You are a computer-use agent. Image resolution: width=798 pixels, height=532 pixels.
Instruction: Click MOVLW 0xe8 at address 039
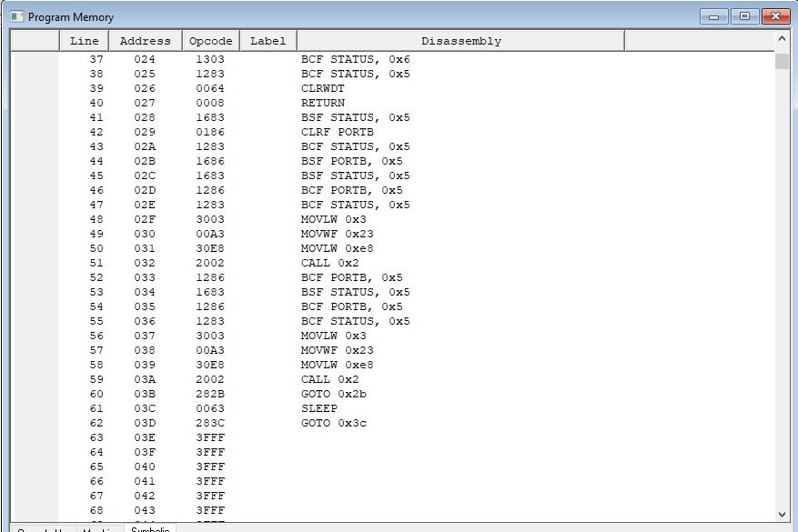[337, 366]
